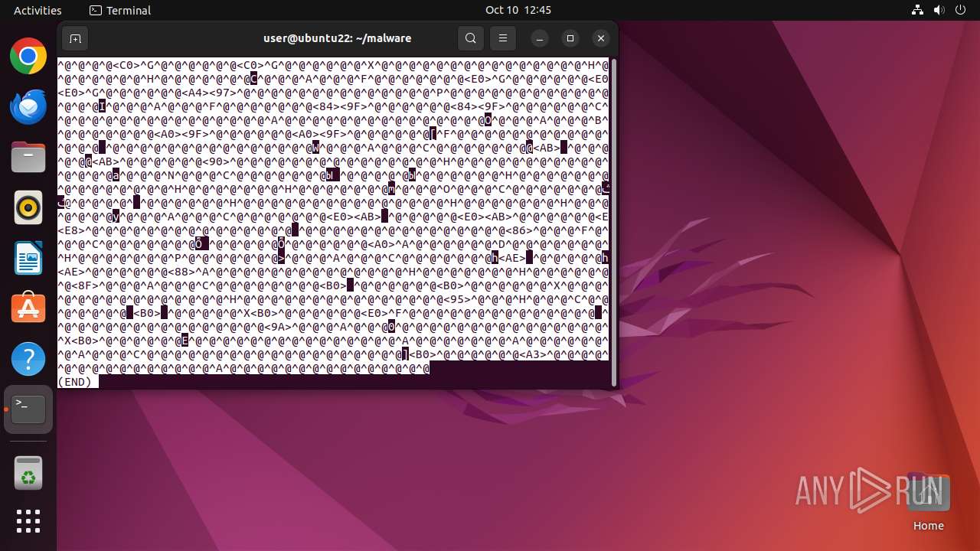Click the (END) pager prompt

[x=75, y=381]
